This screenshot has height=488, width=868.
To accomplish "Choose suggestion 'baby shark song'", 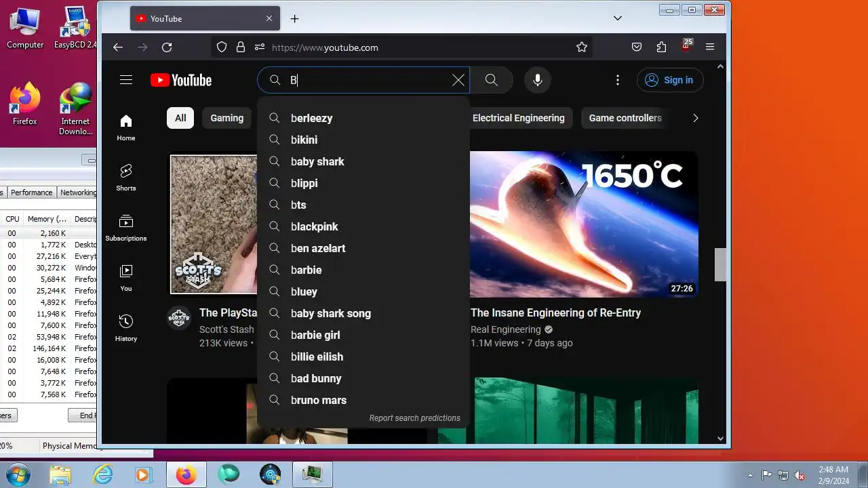I will pos(363,313).
